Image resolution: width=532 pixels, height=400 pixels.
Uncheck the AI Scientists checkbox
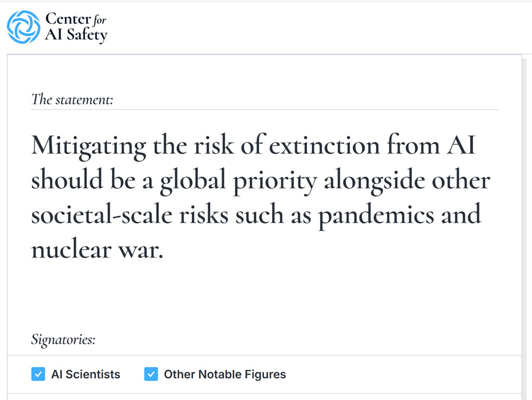[38, 374]
